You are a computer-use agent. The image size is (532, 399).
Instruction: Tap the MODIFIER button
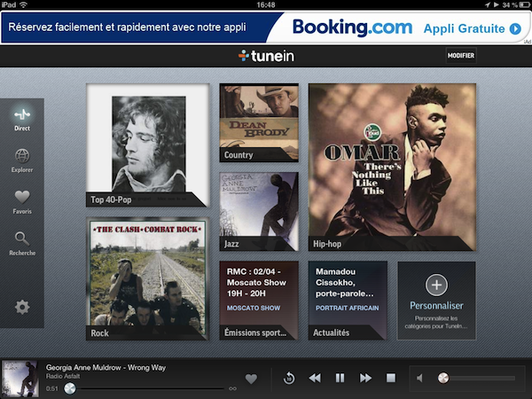461,55
